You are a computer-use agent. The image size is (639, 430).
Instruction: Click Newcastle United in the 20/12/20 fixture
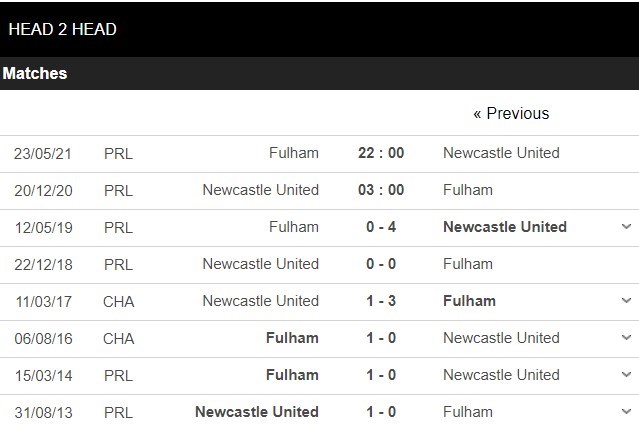(x=260, y=190)
